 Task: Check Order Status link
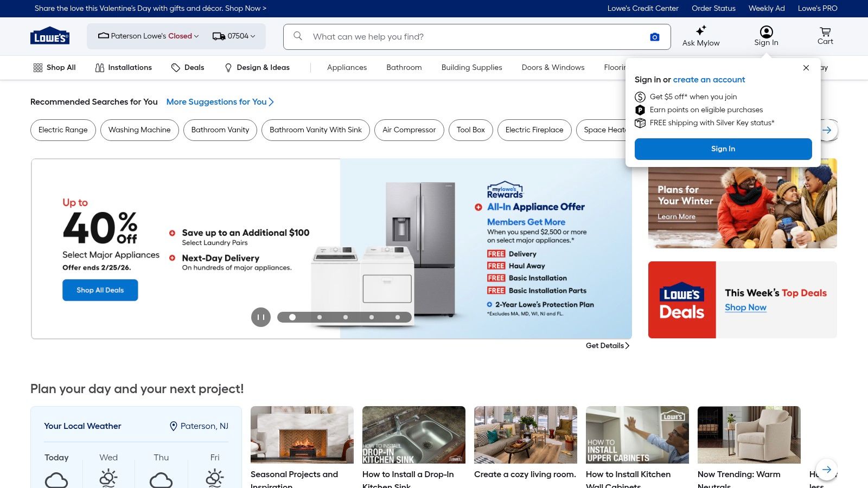tap(713, 8)
